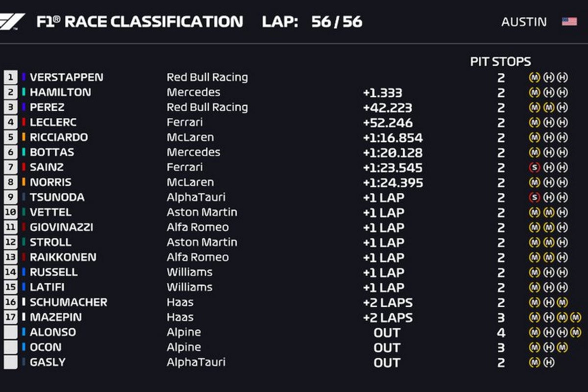Select Schumacher's last medium tyre icon
The width and height of the screenshot is (588, 392).
click(x=563, y=302)
